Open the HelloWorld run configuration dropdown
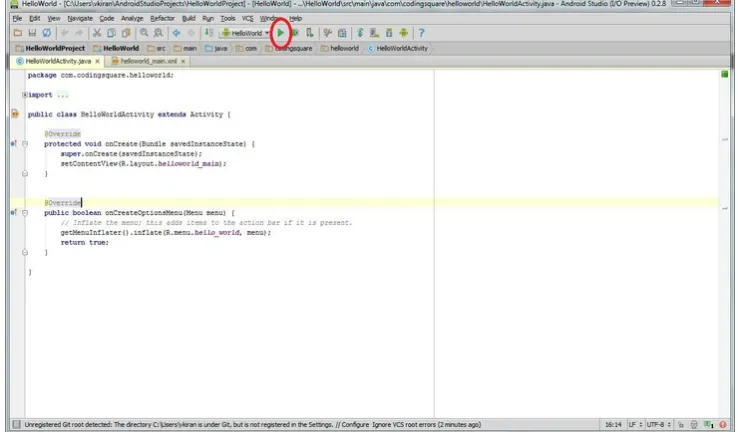The width and height of the screenshot is (738, 432). (246, 33)
